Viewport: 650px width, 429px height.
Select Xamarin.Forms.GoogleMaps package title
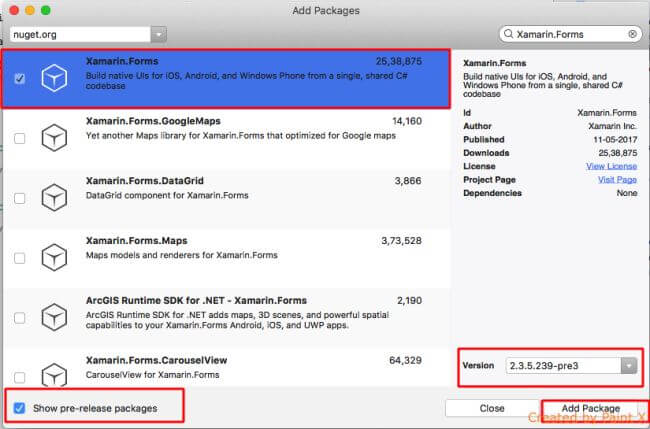(x=153, y=121)
